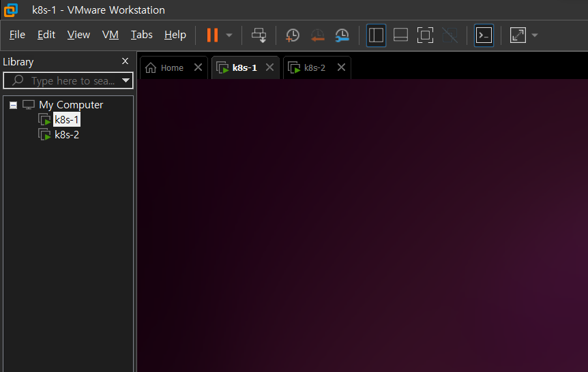588x372 pixels.
Task: Click the stretch guest display icon
Action: (518, 35)
